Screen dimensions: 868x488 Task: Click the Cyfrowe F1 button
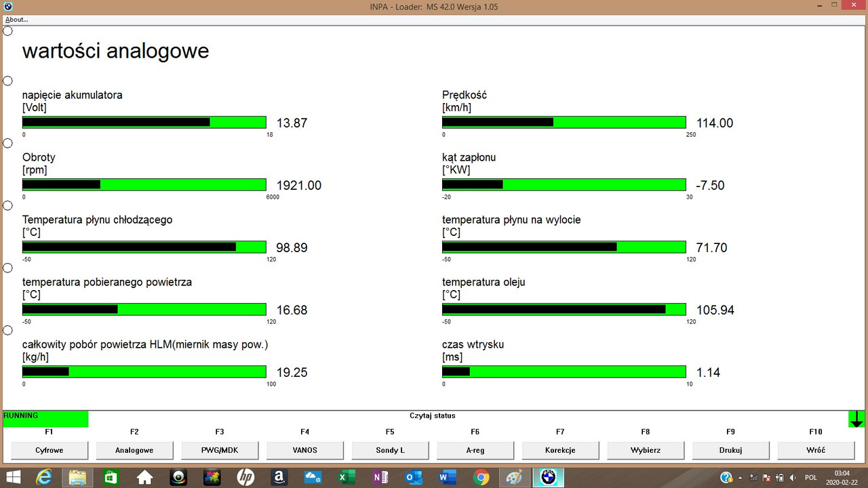pos(50,450)
